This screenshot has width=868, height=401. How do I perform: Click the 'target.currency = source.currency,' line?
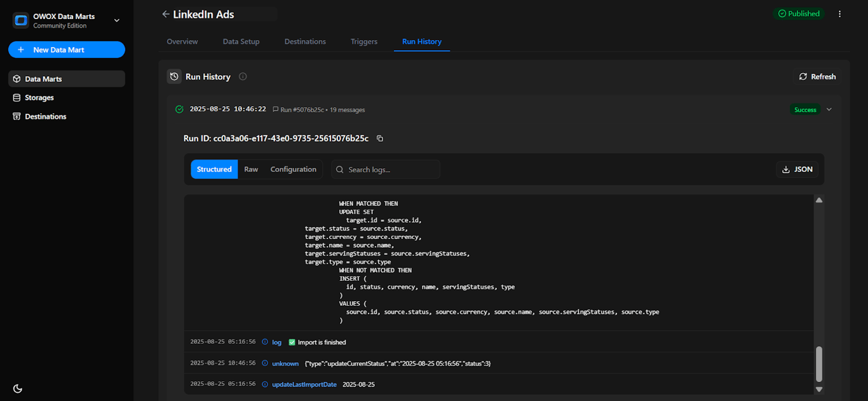362,237
